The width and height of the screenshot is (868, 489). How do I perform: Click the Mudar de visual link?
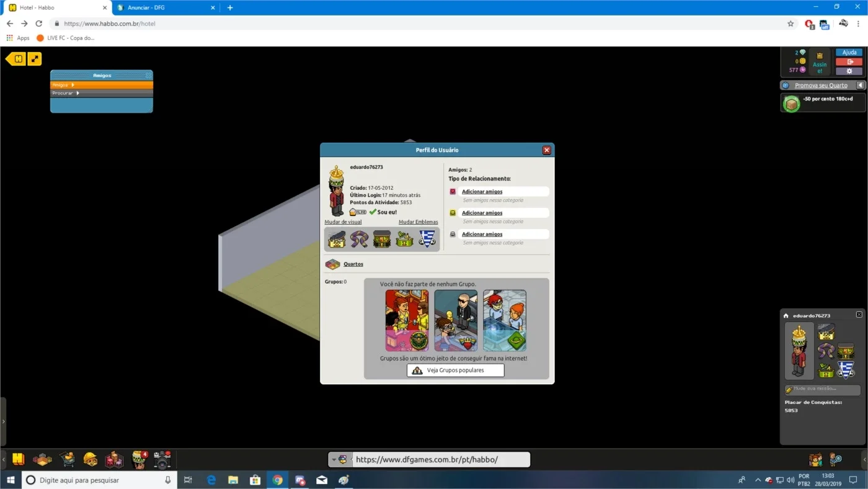click(343, 222)
